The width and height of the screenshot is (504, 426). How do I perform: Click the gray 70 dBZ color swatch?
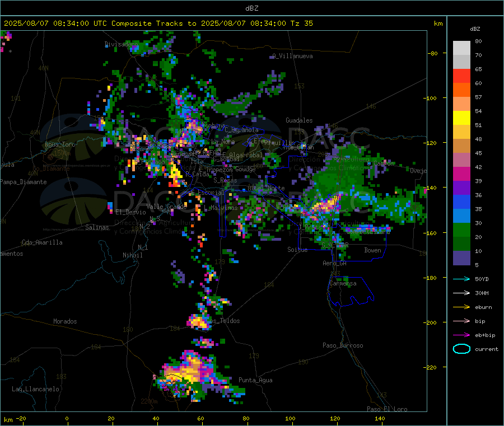click(461, 62)
